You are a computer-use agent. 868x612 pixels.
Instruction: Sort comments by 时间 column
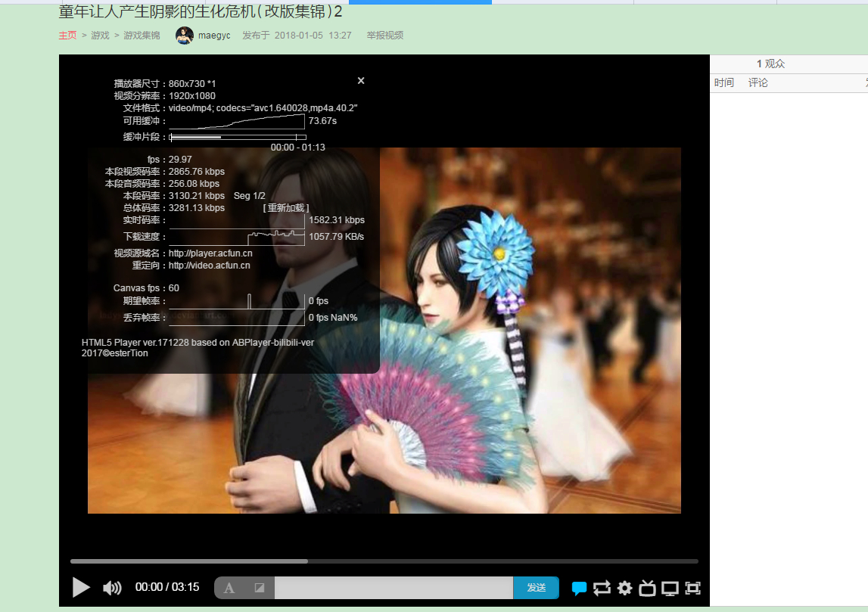(x=724, y=83)
